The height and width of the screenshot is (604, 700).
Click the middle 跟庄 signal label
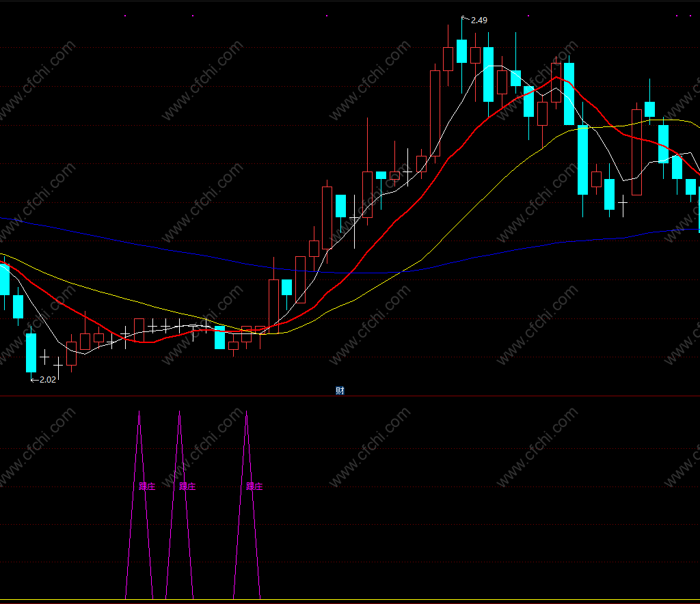pos(187,486)
